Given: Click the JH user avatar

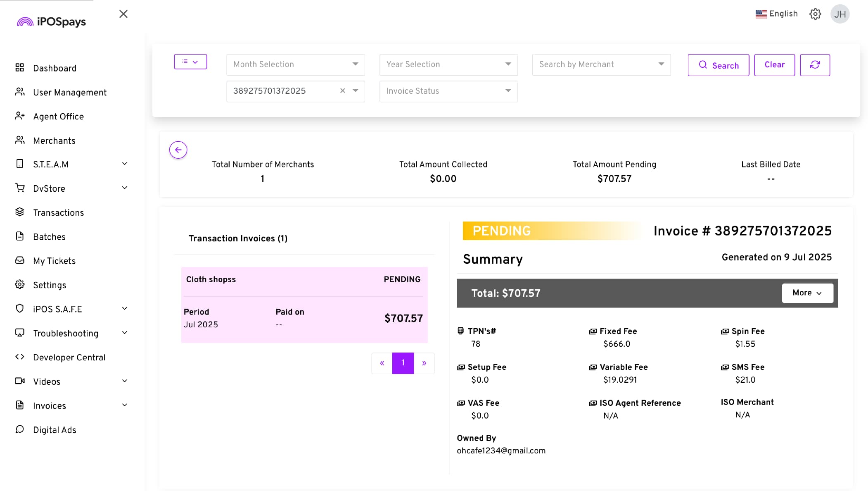Looking at the screenshot, I should point(840,14).
